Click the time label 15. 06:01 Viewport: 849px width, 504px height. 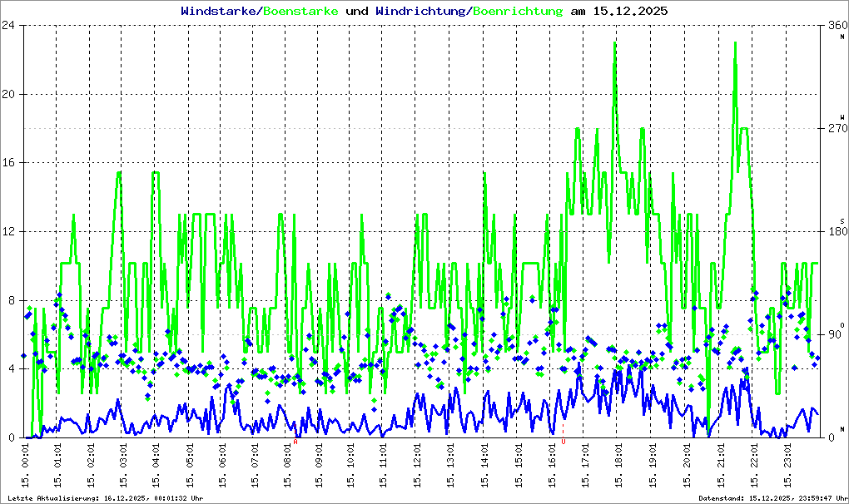[222, 465]
